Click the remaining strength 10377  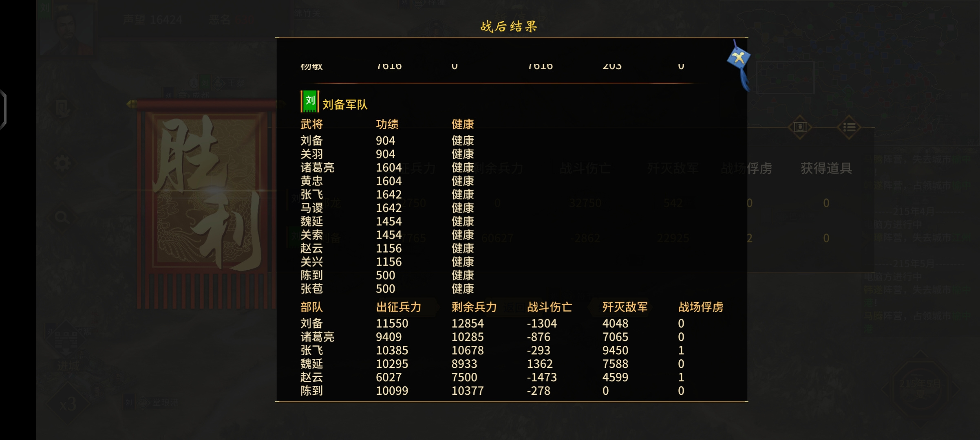click(x=468, y=391)
